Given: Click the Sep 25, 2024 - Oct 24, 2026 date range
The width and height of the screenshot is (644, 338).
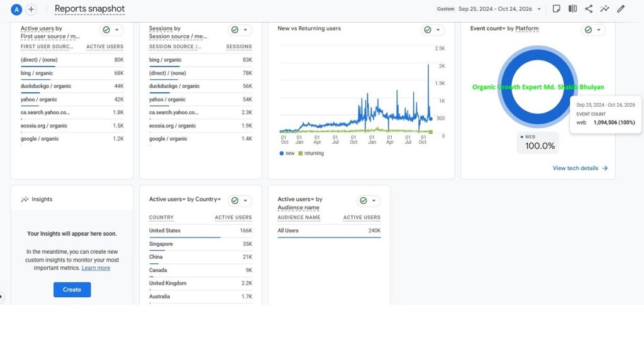Looking at the screenshot, I should point(495,9).
